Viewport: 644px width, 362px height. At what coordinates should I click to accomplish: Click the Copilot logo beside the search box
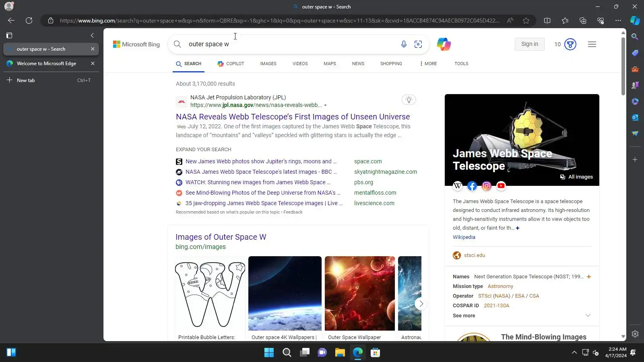[x=444, y=44]
